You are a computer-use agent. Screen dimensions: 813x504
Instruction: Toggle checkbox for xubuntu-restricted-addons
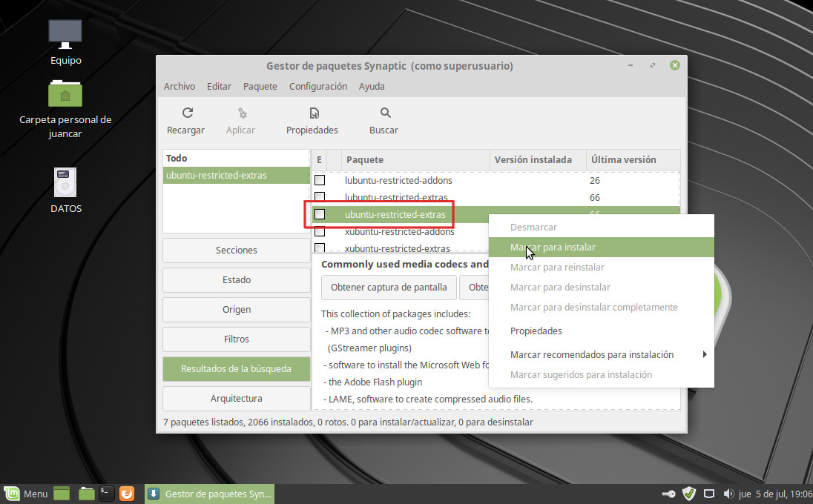tap(320, 232)
